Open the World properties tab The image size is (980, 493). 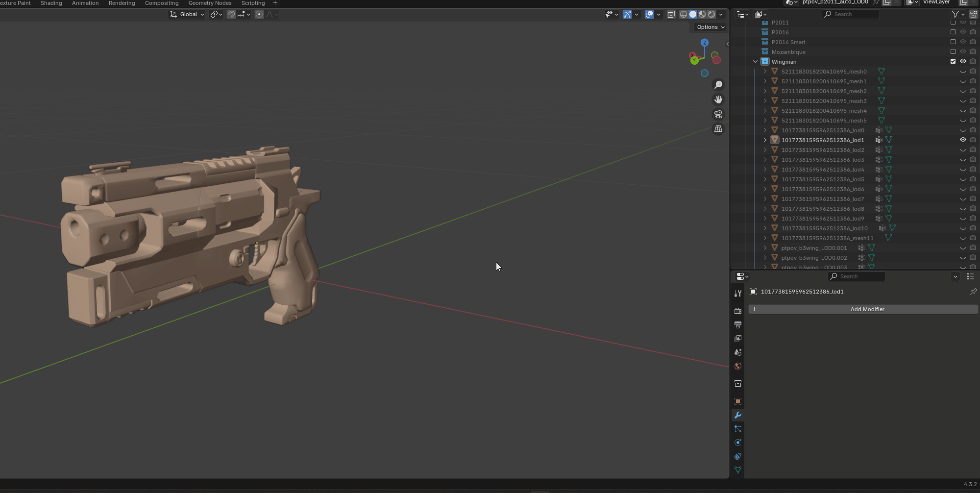738,366
